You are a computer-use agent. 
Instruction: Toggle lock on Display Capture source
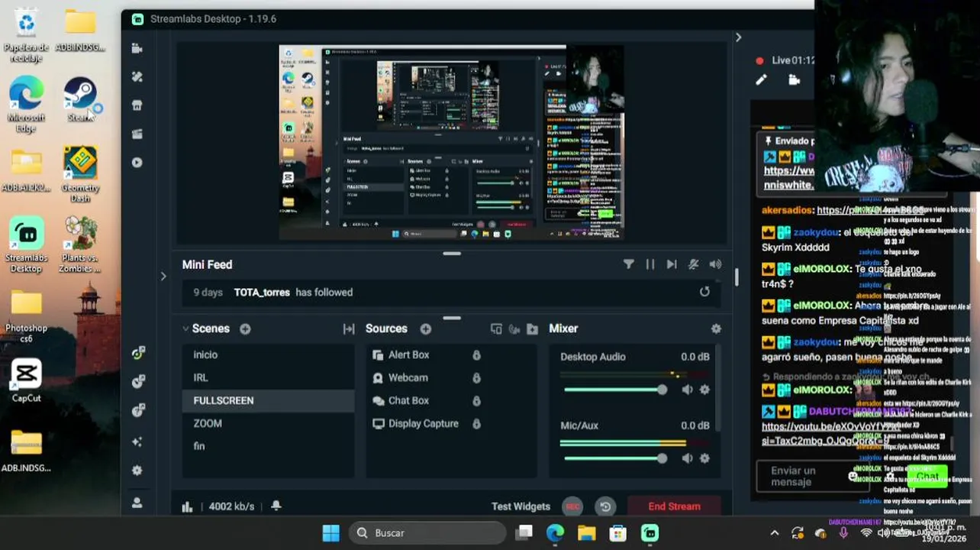click(x=476, y=423)
